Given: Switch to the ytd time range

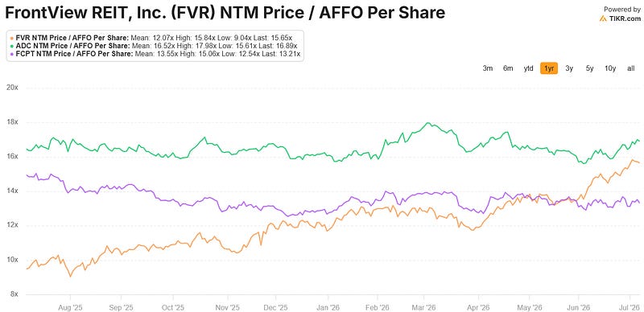Looking at the screenshot, I should coord(529,68).
